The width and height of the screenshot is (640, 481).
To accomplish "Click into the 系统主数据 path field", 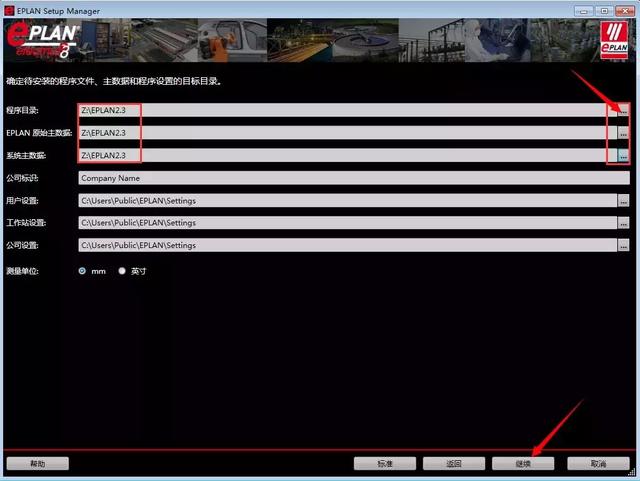I will 345,156.
